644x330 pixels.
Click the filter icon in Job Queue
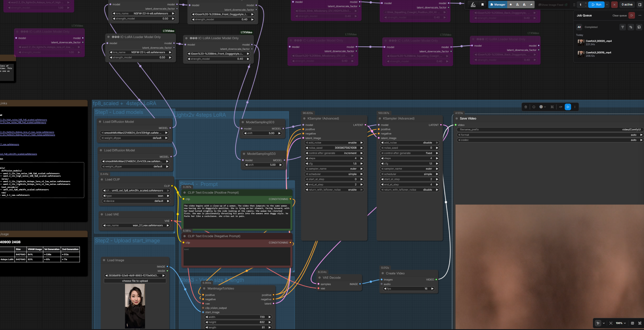[x=623, y=27]
